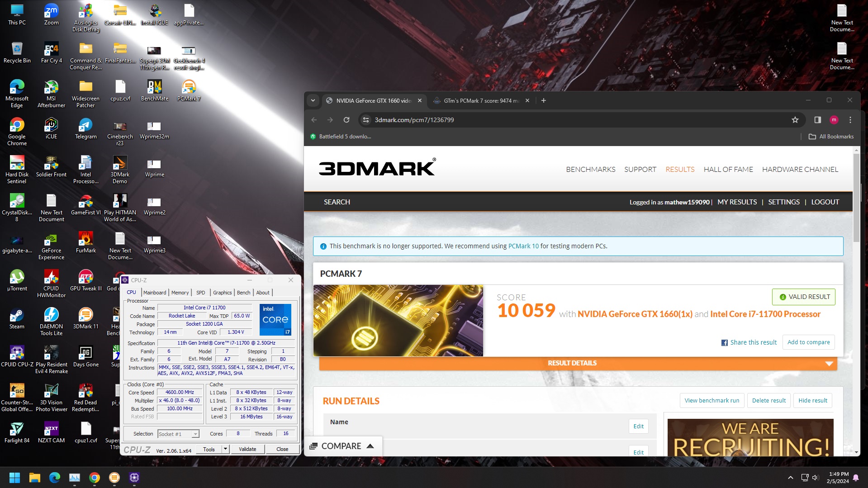Click the View benchmark run button
Screen dimensions: 868x488
click(x=711, y=400)
